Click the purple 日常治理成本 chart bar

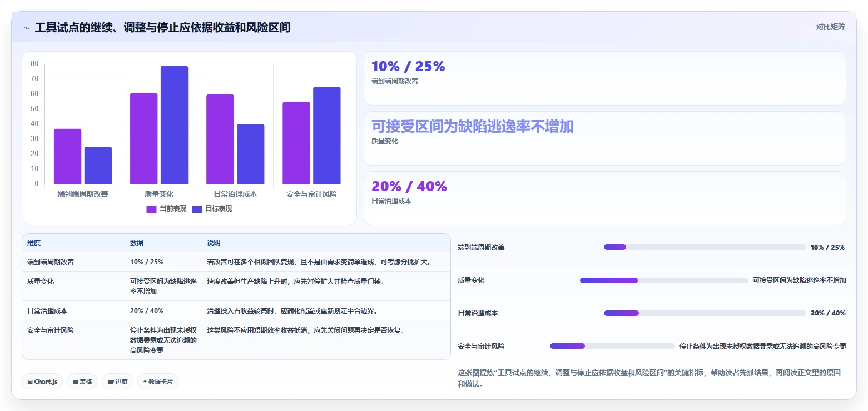coord(220,139)
